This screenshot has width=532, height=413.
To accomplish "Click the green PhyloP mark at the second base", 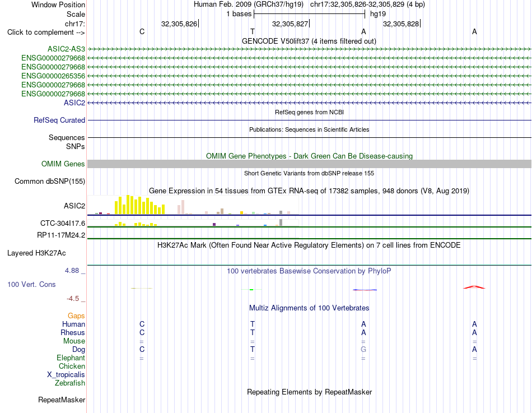I will point(251,290).
